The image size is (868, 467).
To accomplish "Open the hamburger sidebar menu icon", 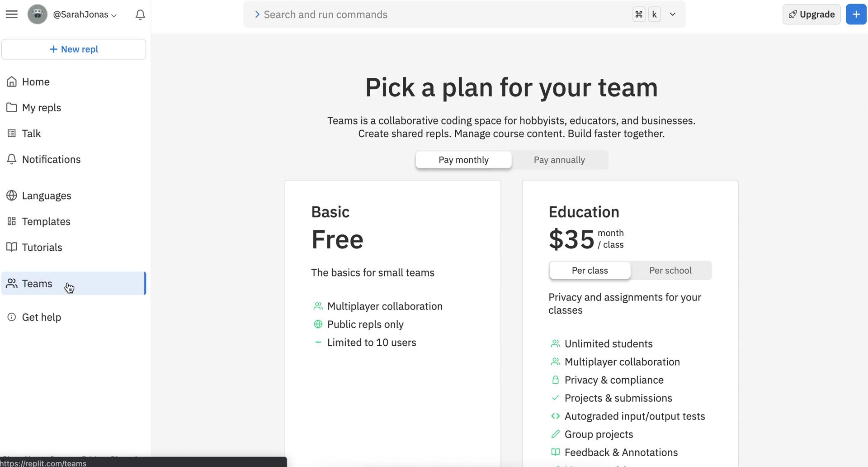I will point(12,14).
